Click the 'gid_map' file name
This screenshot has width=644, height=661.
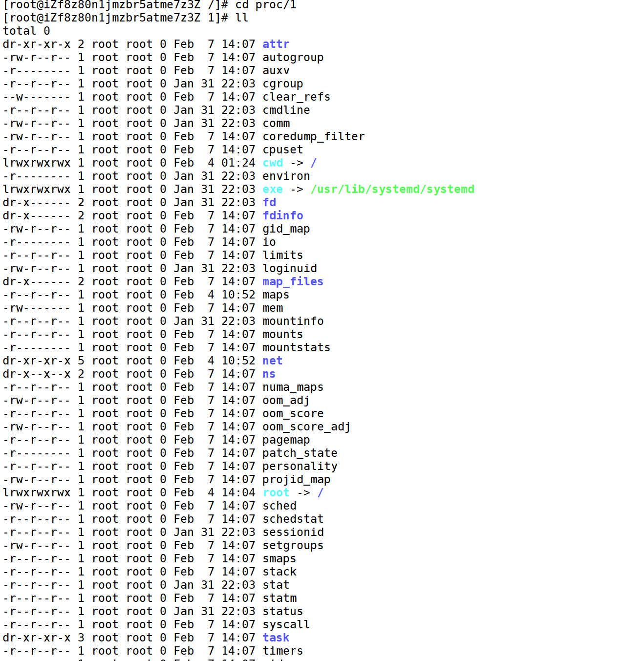click(286, 229)
